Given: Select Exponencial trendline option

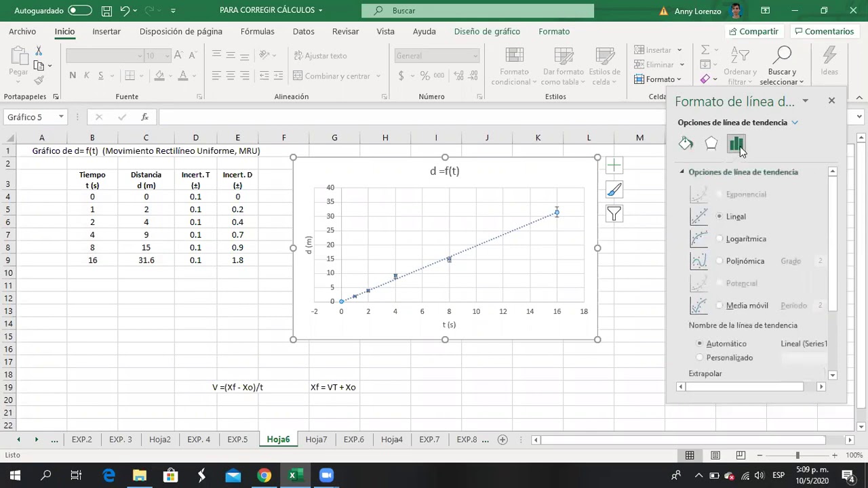Looking at the screenshot, I should point(719,194).
